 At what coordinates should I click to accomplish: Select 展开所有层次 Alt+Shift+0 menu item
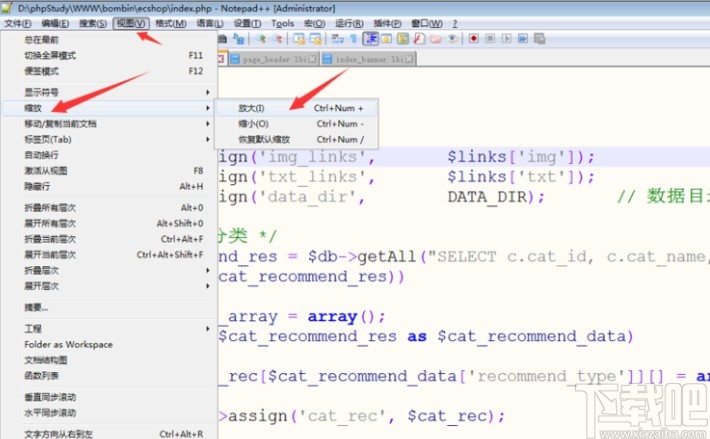110,223
